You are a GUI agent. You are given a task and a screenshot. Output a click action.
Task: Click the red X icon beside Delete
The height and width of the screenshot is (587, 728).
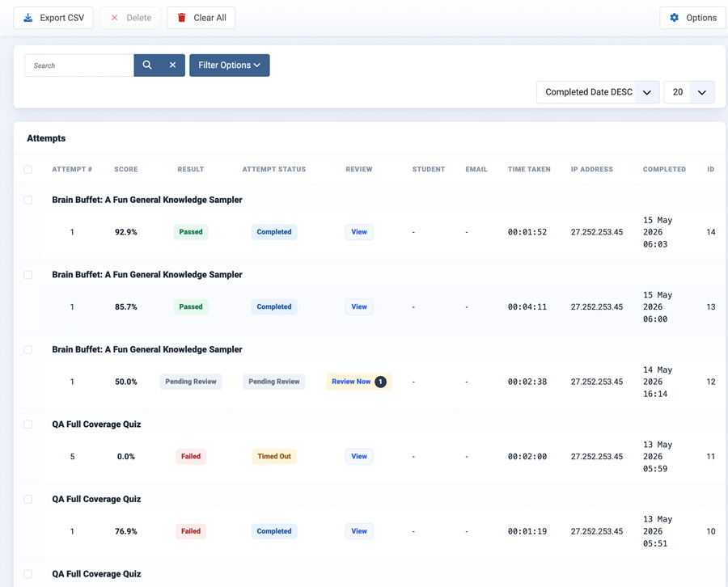tap(114, 18)
